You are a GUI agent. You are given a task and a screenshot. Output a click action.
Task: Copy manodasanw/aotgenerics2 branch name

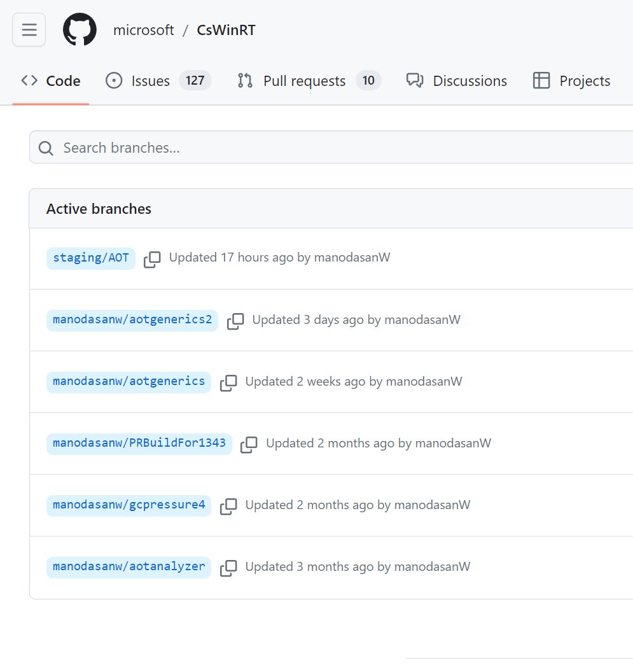(235, 321)
